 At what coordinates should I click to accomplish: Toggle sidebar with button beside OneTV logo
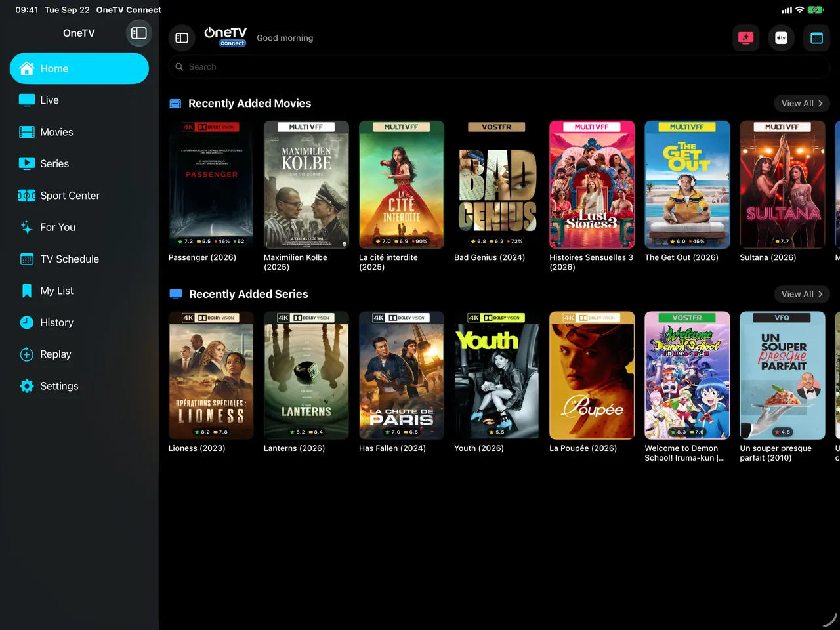point(182,38)
